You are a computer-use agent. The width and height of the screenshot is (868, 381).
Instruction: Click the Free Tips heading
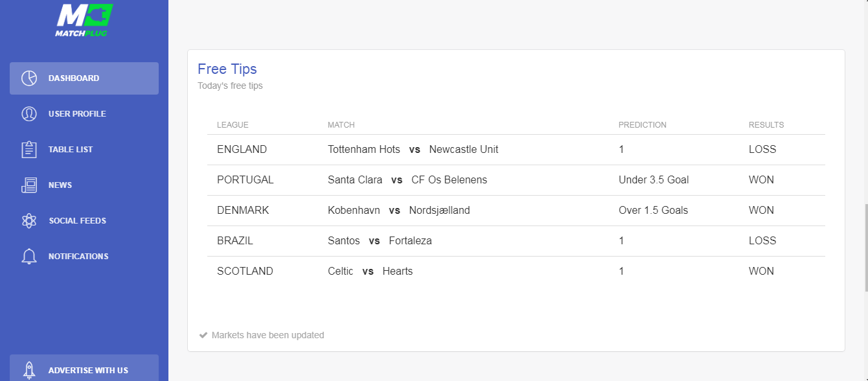point(227,69)
